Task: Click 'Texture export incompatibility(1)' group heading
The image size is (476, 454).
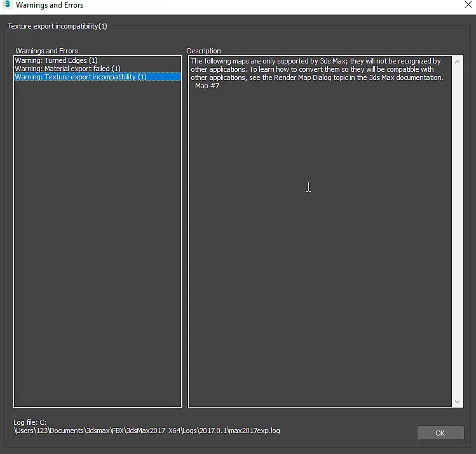Action: tap(57, 26)
